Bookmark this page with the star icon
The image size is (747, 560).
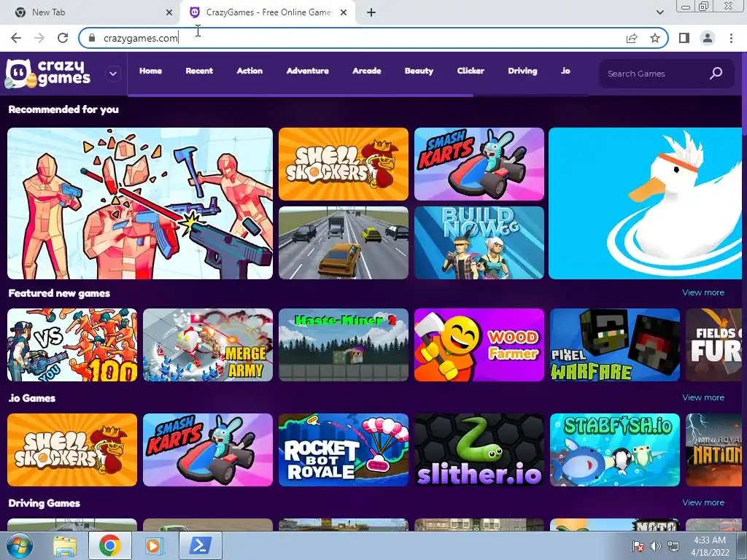tap(655, 38)
